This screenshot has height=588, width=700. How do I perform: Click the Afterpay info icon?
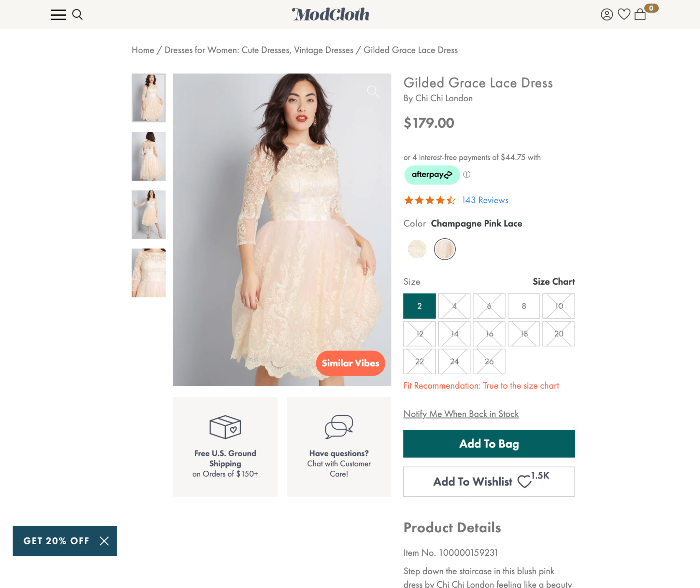(467, 174)
